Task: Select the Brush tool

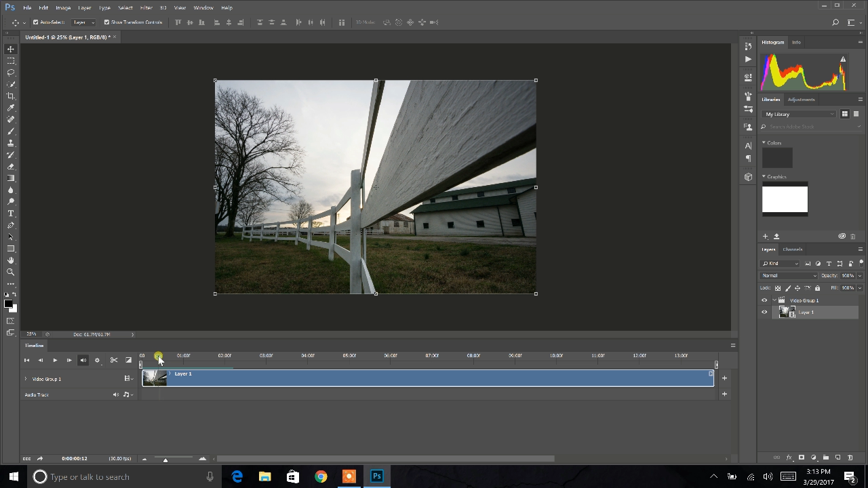Action: point(11,131)
